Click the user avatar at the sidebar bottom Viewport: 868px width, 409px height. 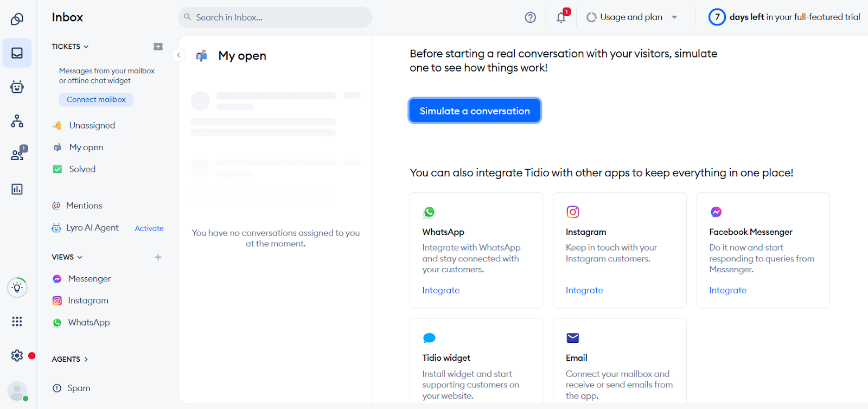pos(17,391)
